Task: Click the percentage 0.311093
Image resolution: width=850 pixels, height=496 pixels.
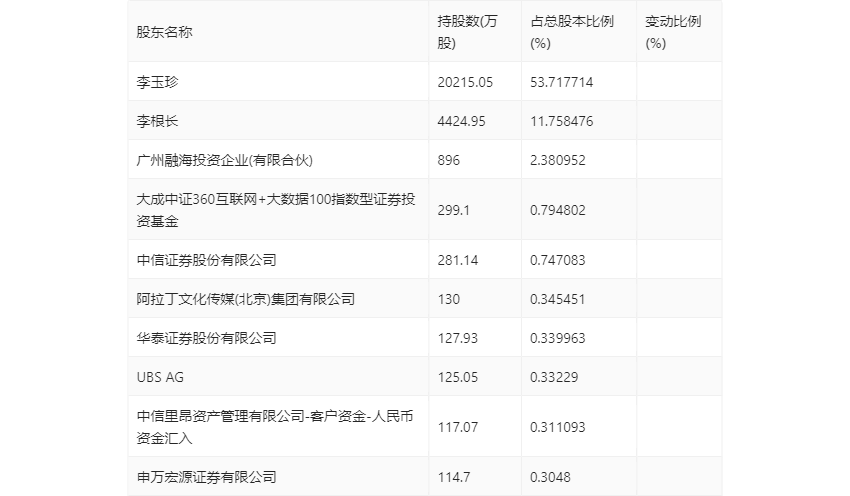Action: pos(558,427)
